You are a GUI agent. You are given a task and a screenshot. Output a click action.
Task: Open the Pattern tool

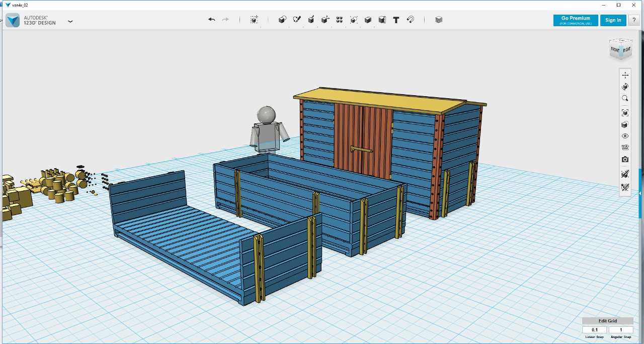340,20
